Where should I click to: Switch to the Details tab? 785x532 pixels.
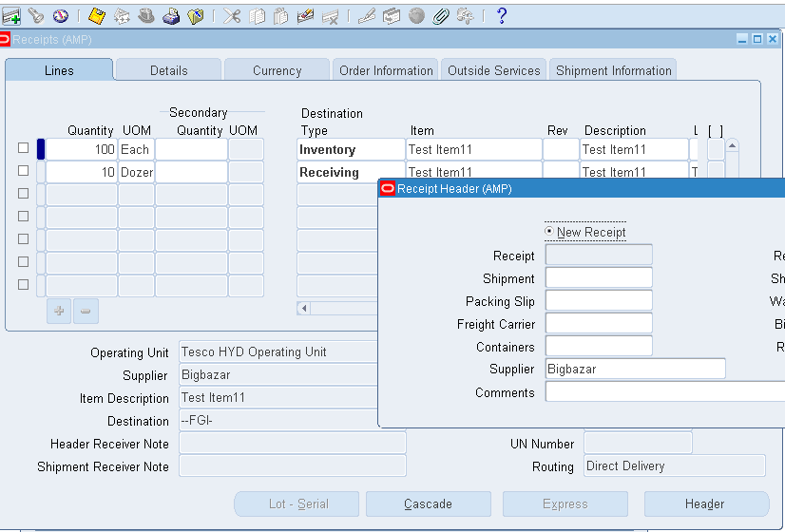tap(169, 70)
